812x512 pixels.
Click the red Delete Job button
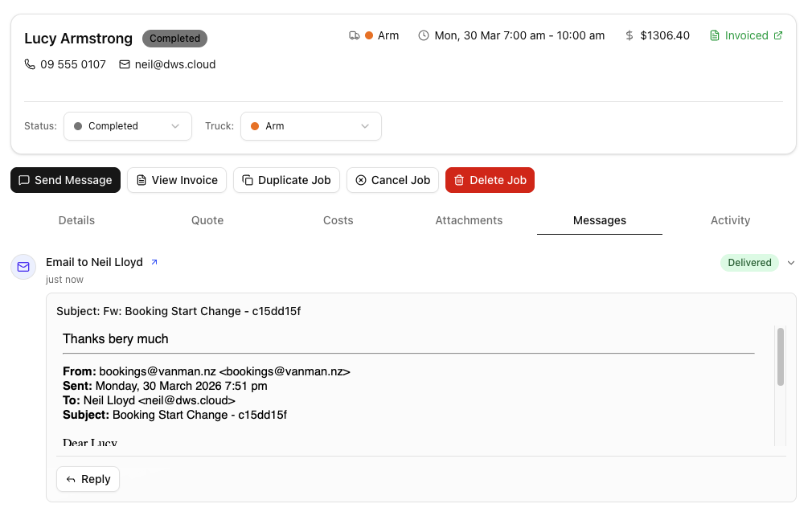490,180
